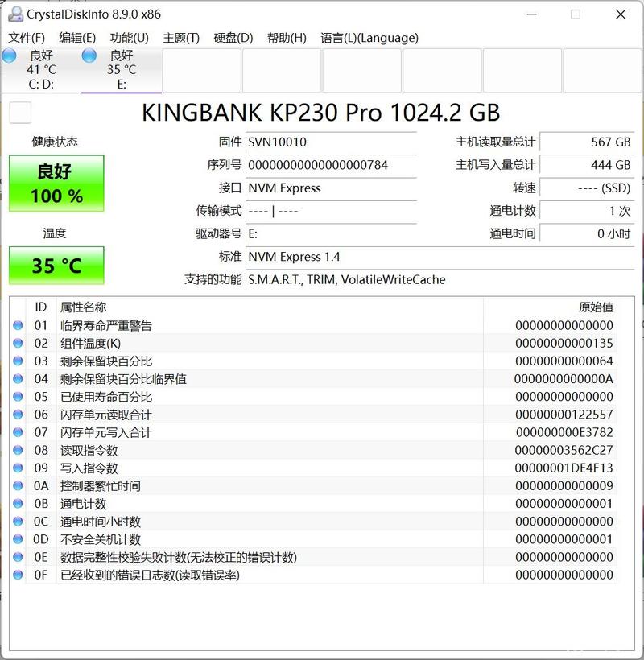Click status dot for attribute 0E 数据完整性校验失败计数

[x=18, y=557]
